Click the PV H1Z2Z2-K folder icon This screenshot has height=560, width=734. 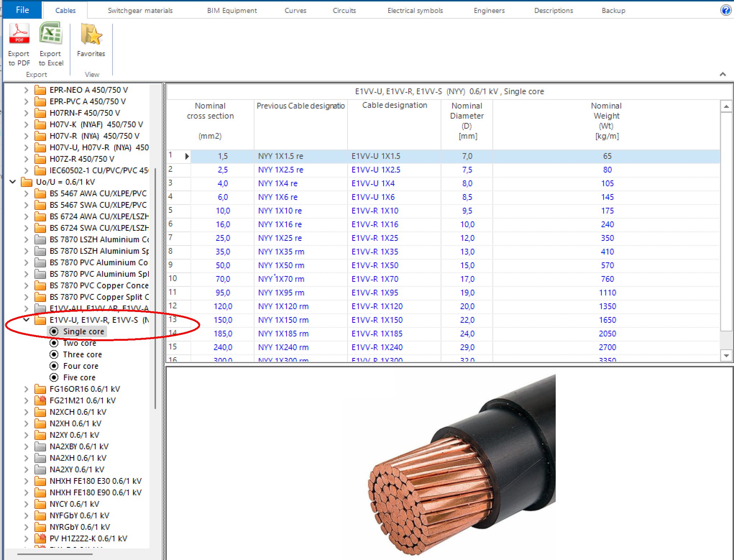click(40, 538)
